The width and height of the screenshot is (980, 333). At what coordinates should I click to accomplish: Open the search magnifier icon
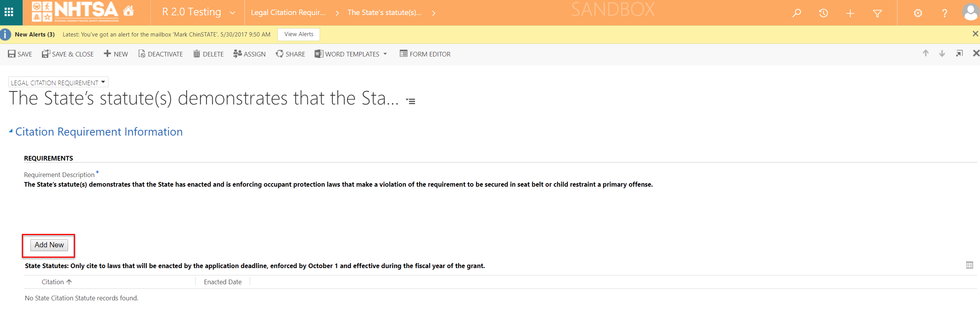(x=797, y=13)
